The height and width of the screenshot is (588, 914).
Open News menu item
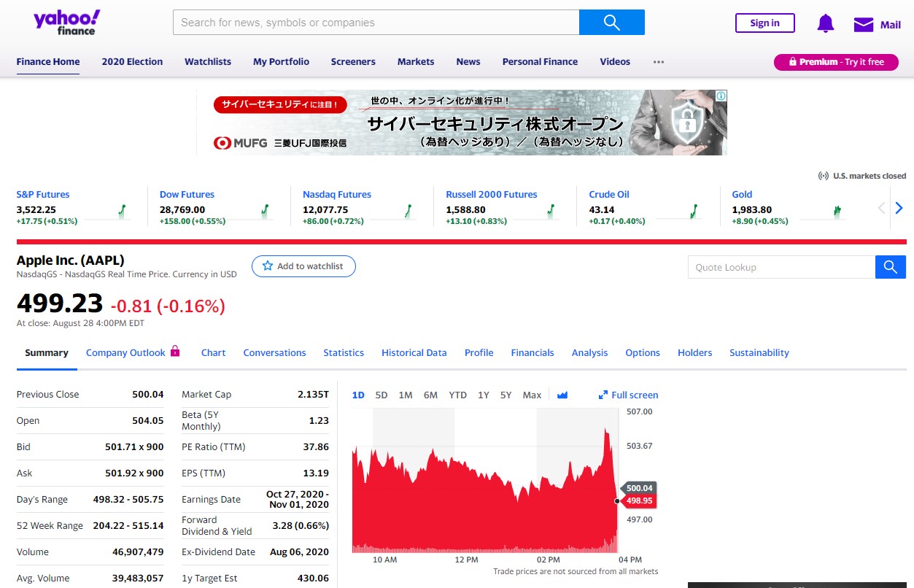point(468,62)
